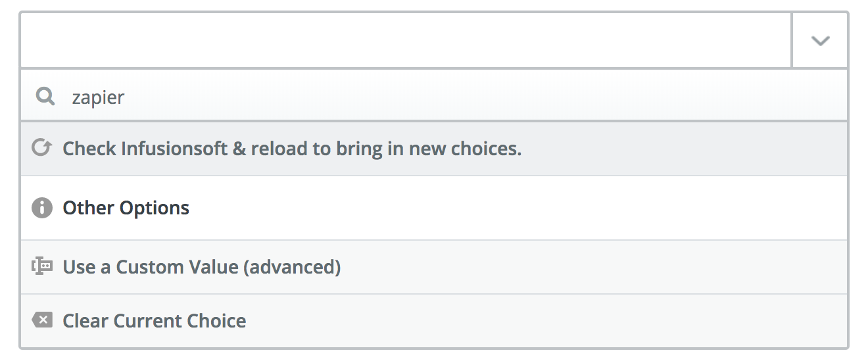Click the custom value field icon
The image size is (868, 363).
(x=42, y=267)
